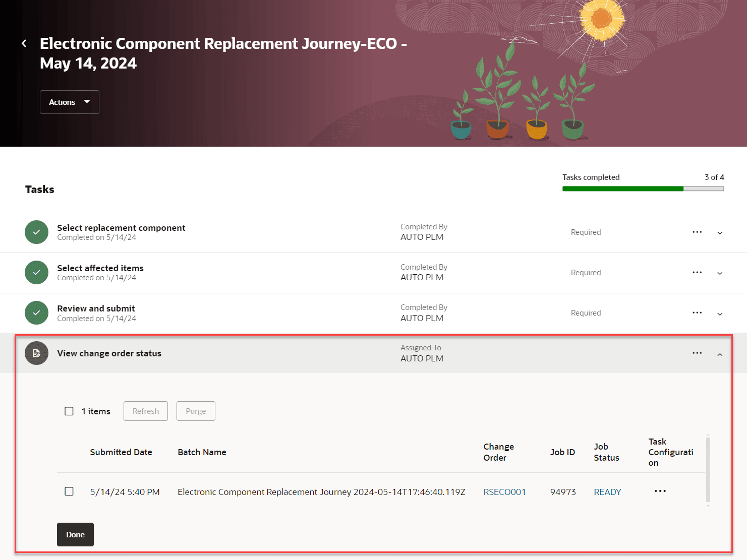747x560 pixels.
Task: Open change order RSECO001 link
Action: pos(504,492)
